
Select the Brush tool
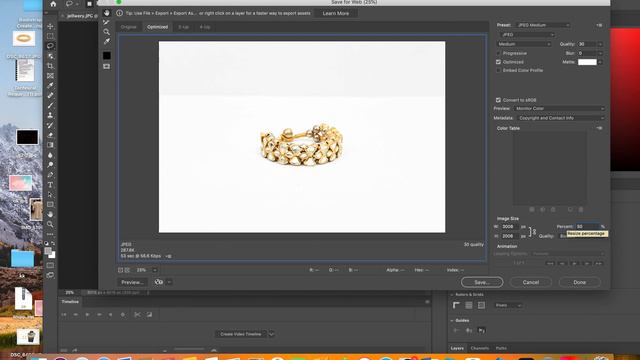pyautogui.click(x=50, y=105)
